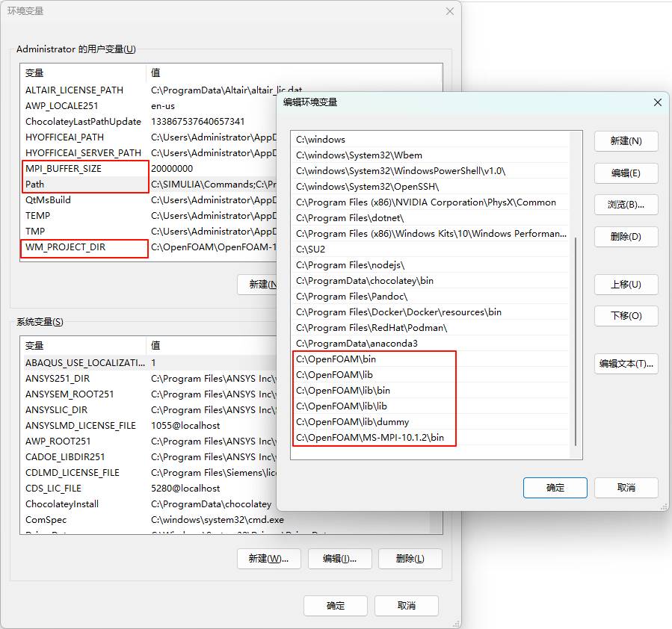Viewport: 672px width, 629px height.
Task: Select C:\OpenFOAM\lib entry
Action: (431, 375)
